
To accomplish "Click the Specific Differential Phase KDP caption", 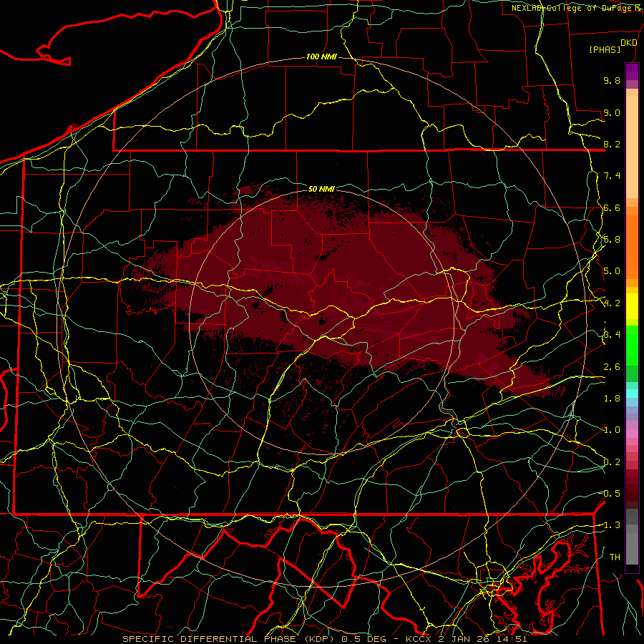I will [324, 639].
